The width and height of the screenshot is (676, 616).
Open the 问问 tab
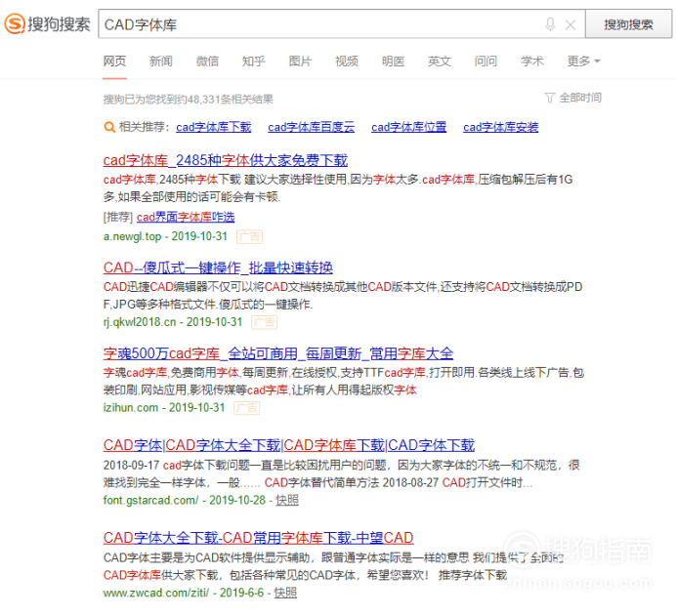tap(486, 62)
